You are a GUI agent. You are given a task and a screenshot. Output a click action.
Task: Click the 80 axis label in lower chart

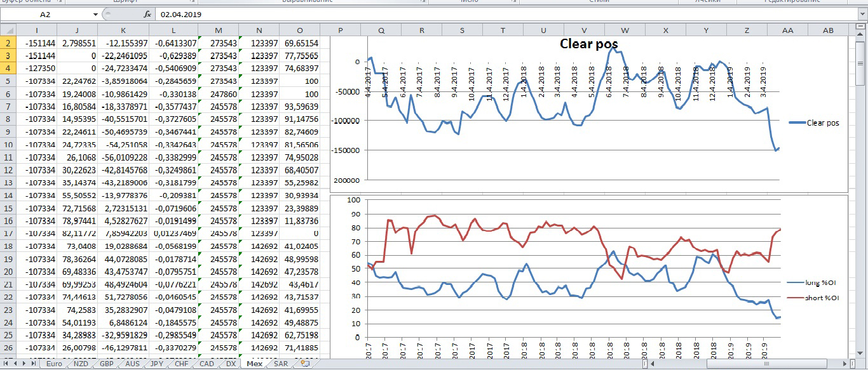[x=355, y=228]
